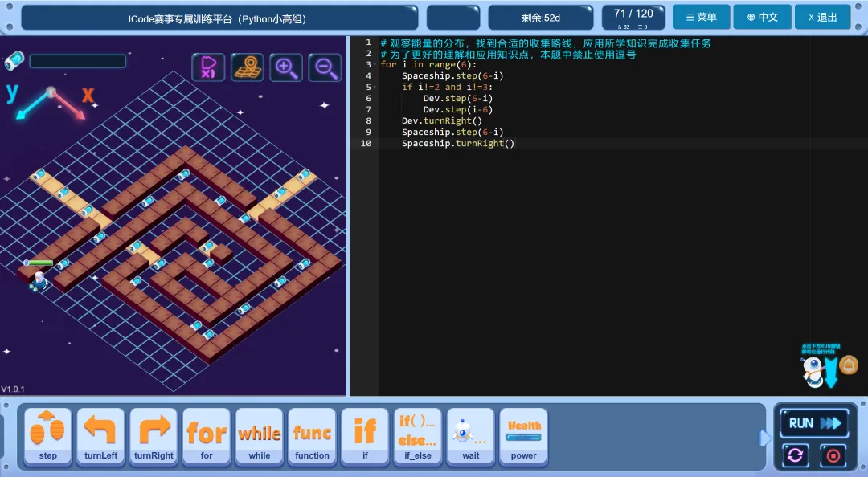Click the 71 / 120 level counter
Image resolution: width=868 pixels, height=477 pixels.
[x=633, y=18]
